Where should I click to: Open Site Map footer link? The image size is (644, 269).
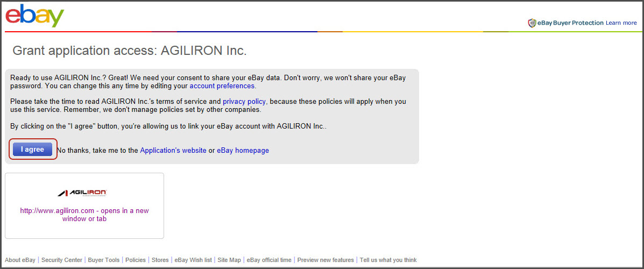pos(229,260)
